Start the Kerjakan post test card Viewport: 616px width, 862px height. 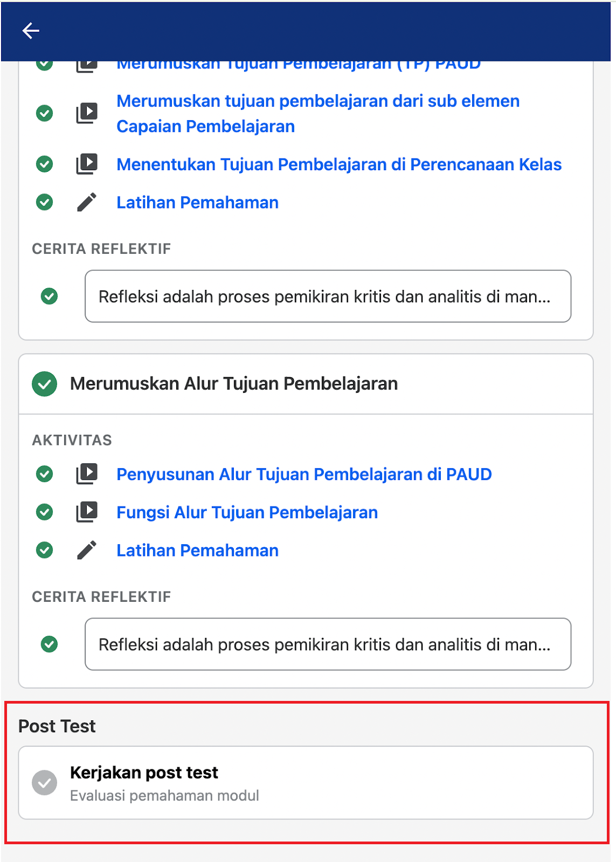(306, 783)
